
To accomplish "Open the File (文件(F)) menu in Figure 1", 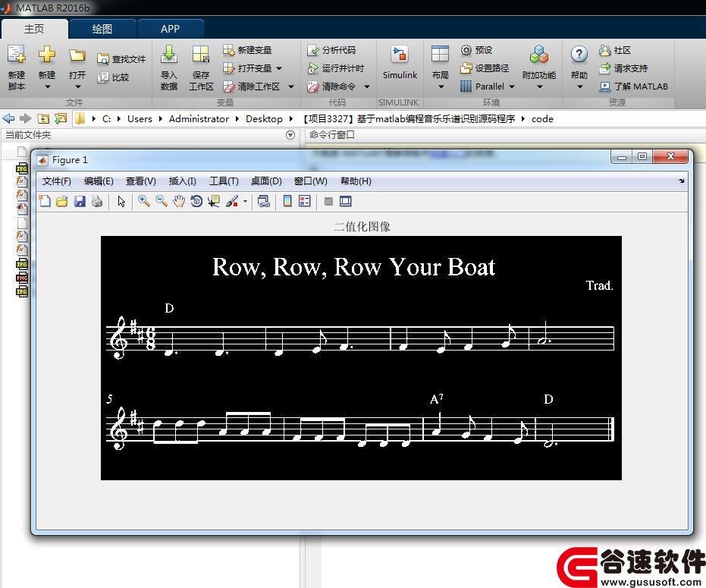I will coord(56,181).
